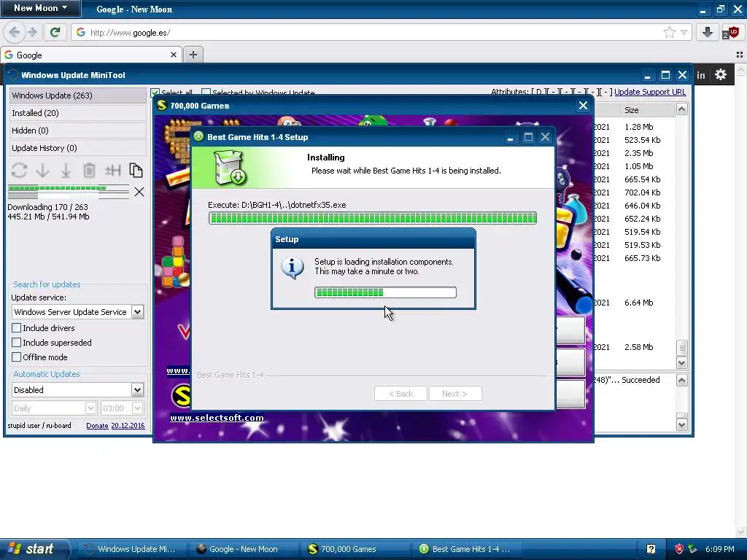
Task: Open the Update Support URL link
Action: click(x=650, y=92)
